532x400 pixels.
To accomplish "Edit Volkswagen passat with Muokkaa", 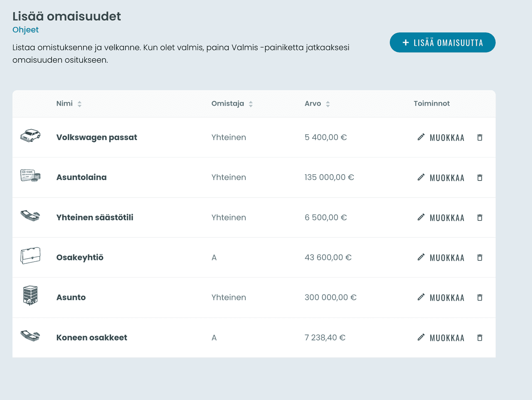I will [x=441, y=138].
